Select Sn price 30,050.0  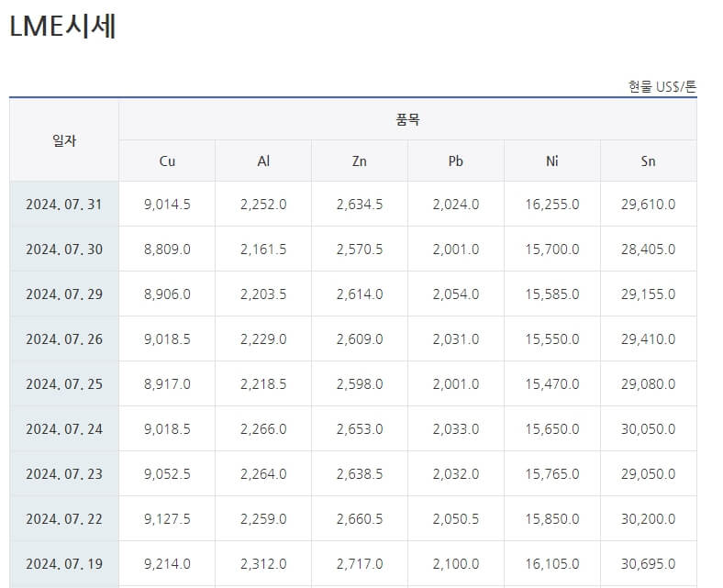[648, 429]
